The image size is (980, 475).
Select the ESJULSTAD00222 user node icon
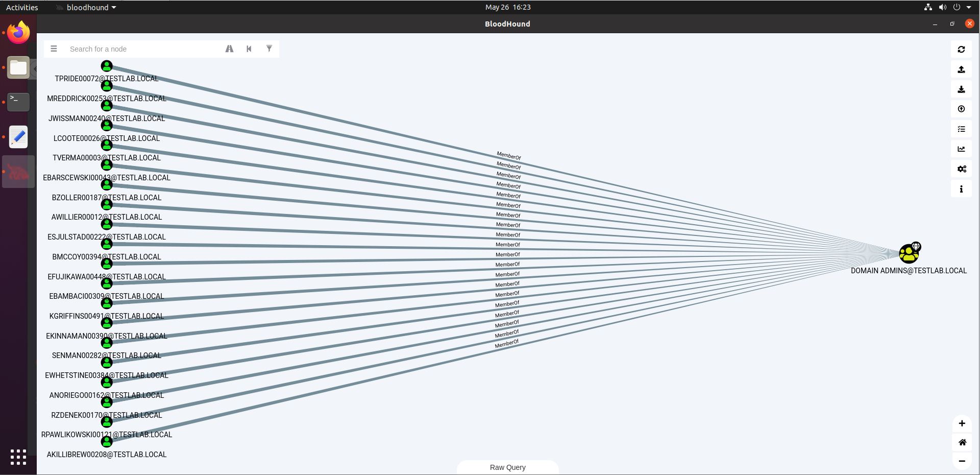(107, 224)
